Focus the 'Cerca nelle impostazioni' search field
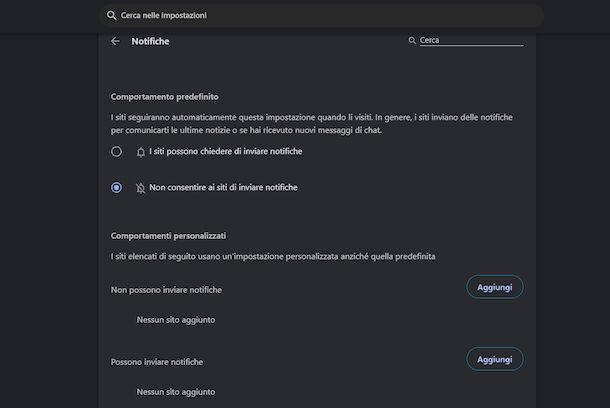 click(322, 16)
